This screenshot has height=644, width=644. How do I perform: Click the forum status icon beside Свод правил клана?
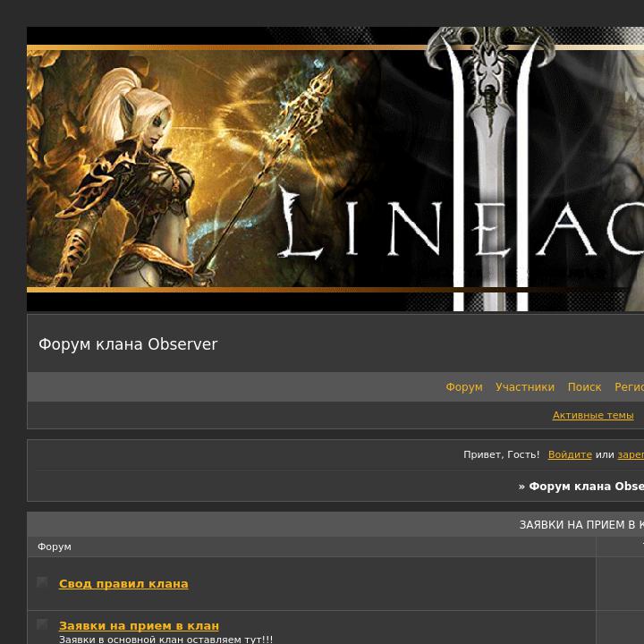[x=42, y=582]
